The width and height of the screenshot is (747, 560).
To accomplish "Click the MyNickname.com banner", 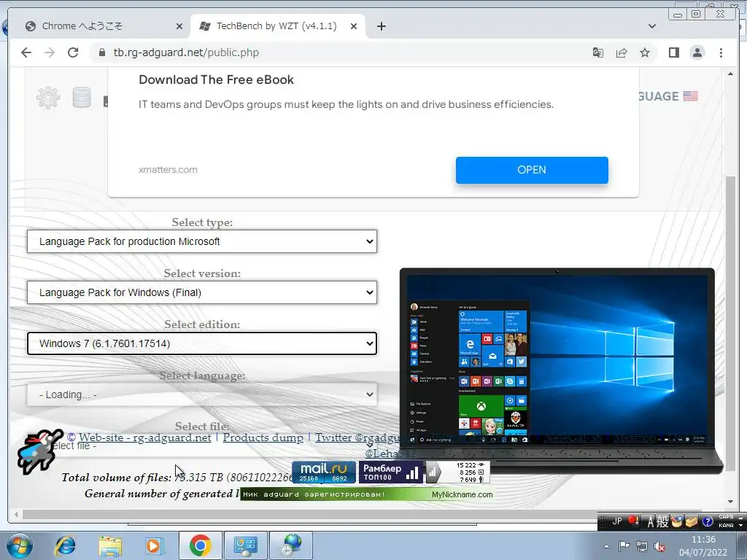I will pos(366,494).
